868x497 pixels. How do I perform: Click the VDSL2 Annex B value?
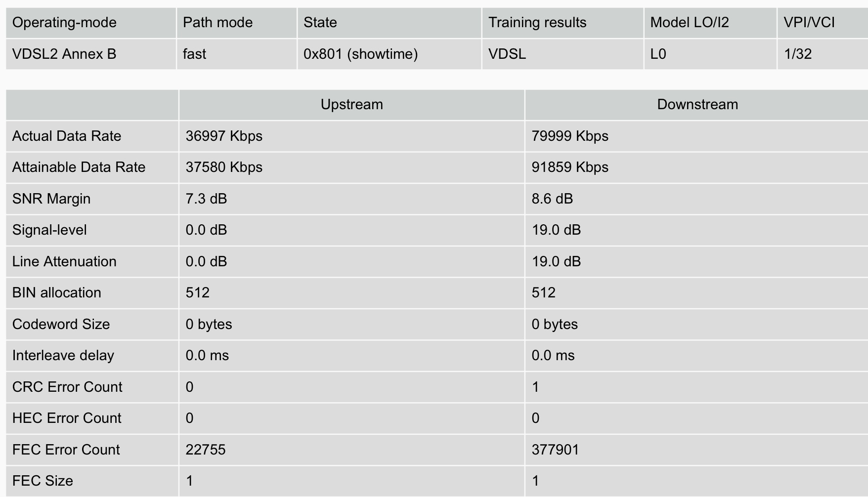coord(64,54)
